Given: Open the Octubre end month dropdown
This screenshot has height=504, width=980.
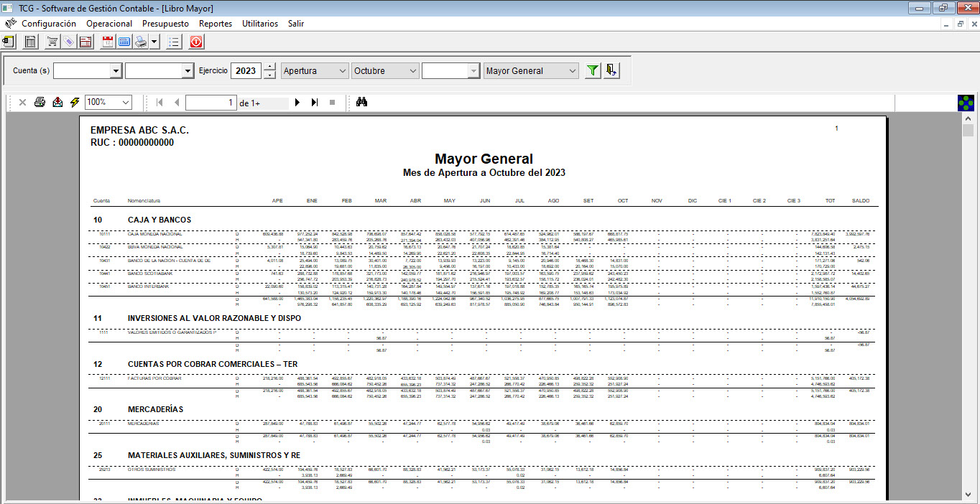Looking at the screenshot, I should pos(412,71).
